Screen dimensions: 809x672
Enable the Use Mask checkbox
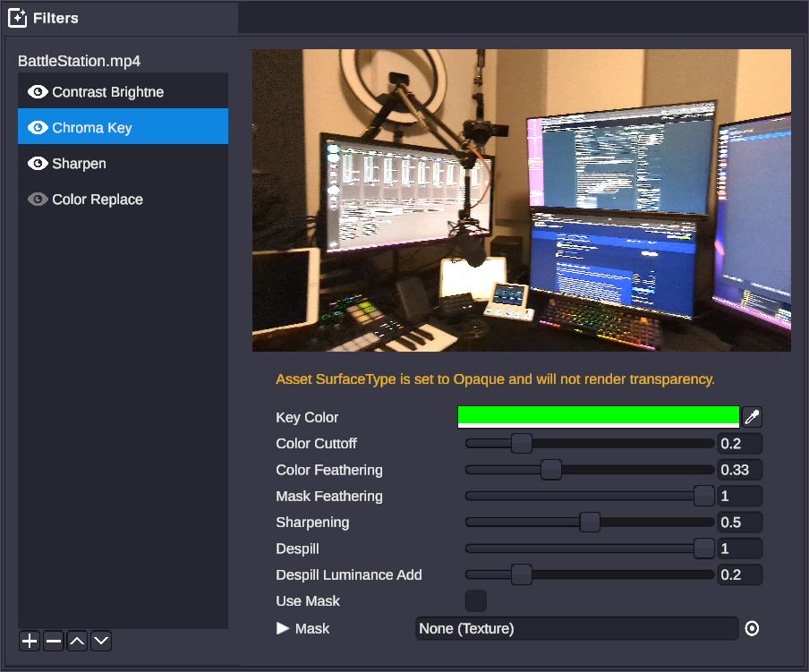pos(476,601)
